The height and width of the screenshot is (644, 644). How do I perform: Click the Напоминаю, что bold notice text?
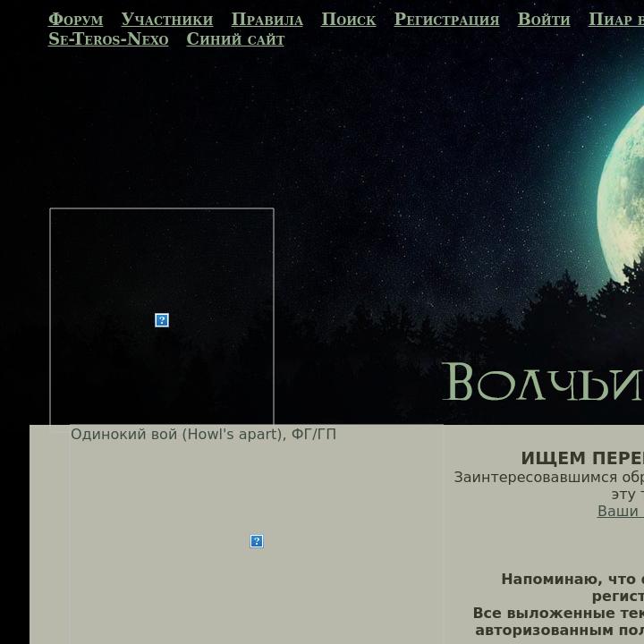click(x=572, y=579)
